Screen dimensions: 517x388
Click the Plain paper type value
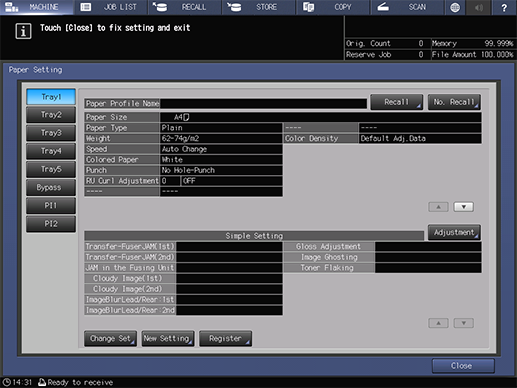coord(221,128)
